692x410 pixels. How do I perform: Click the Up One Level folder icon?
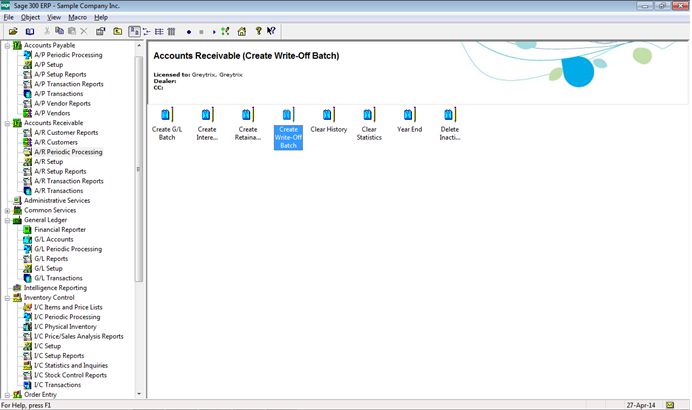pos(117,31)
